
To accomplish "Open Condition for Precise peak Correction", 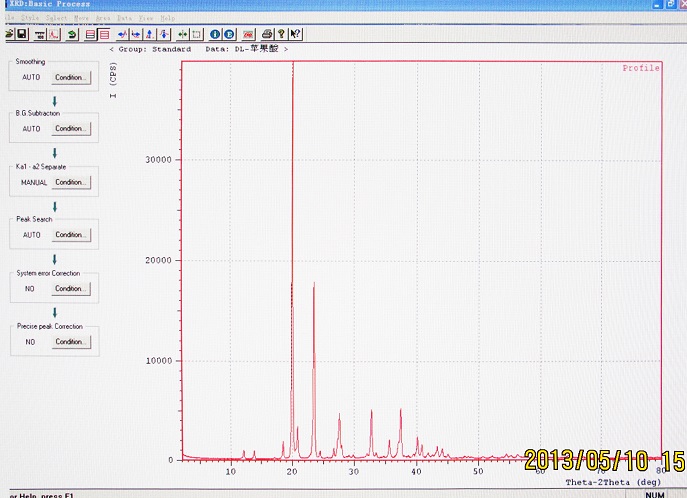I will point(70,341).
